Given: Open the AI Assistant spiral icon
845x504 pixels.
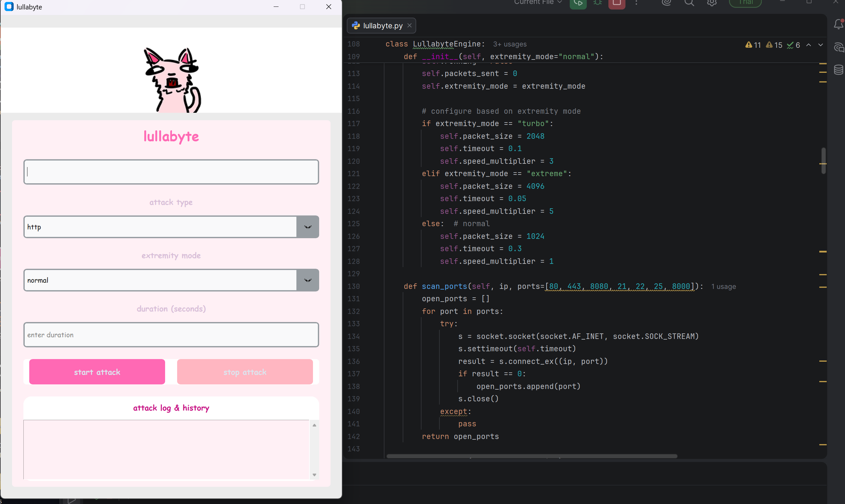Looking at the screenshot, I should tap(666, 3).
